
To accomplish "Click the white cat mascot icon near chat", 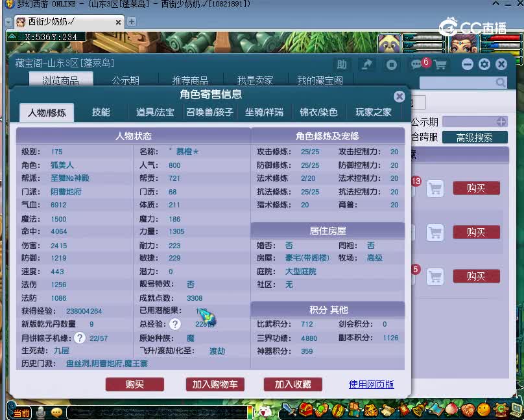I will pyautogui.click(x=265, y=412).
